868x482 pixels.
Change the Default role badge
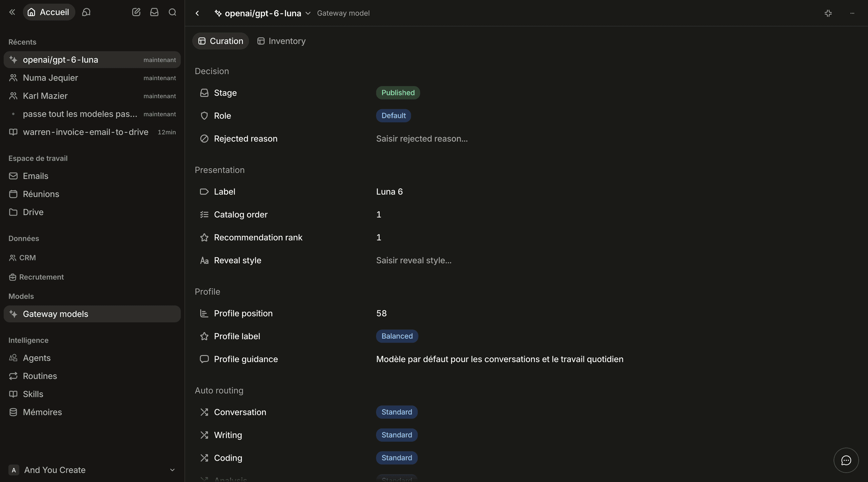pyautogui.click(x=393, y=116)
